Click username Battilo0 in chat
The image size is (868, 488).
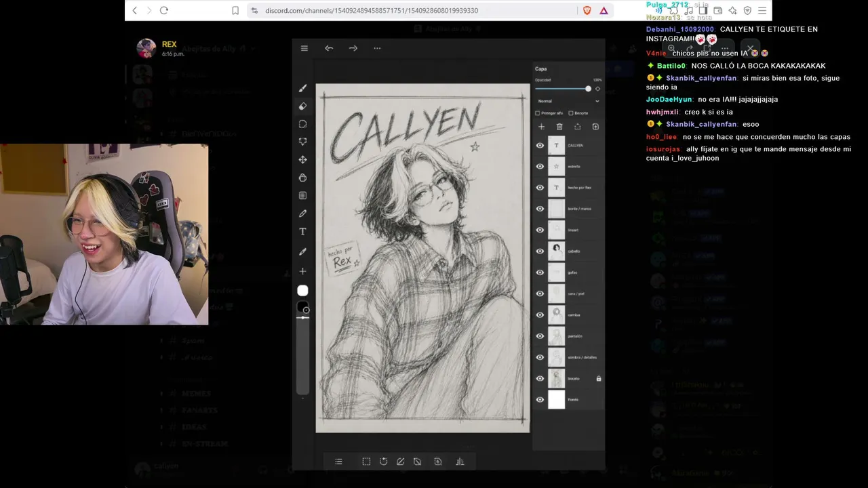pyautogui.click(x=671, y=66)
